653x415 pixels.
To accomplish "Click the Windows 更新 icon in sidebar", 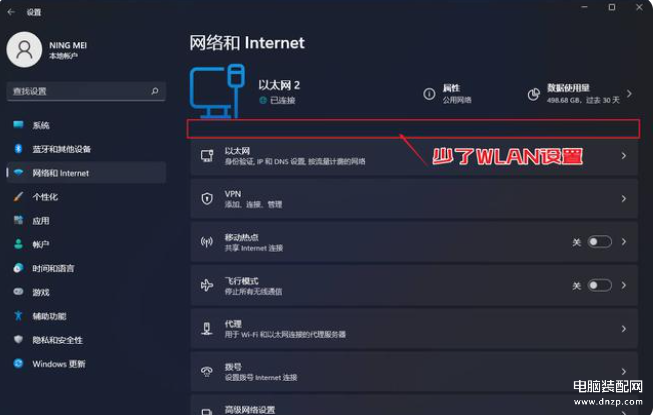I will tap(18, 363).
